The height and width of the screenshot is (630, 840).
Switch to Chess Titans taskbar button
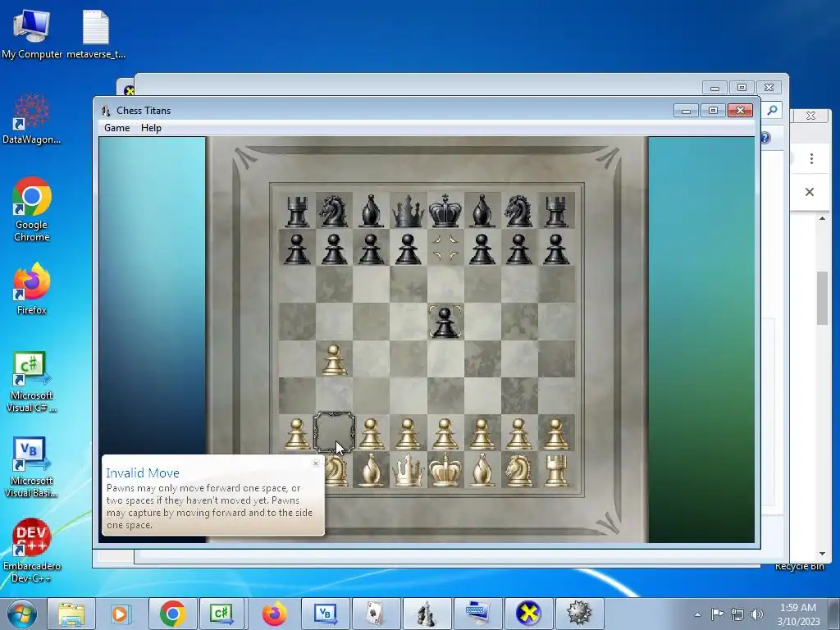click(x=427, y=614)
